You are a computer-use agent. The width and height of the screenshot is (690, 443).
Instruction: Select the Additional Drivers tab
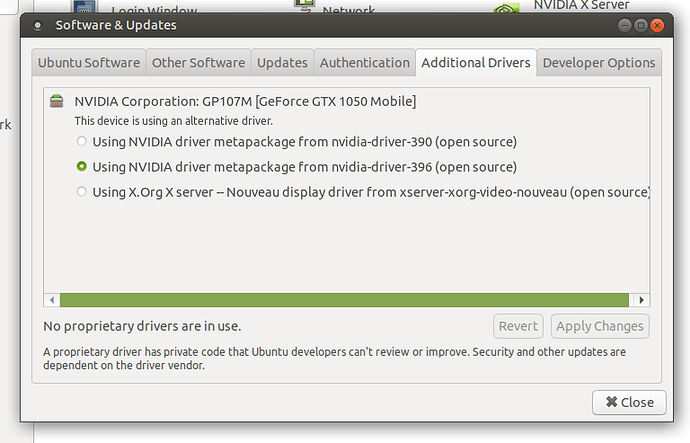click(x=476, y=62)
